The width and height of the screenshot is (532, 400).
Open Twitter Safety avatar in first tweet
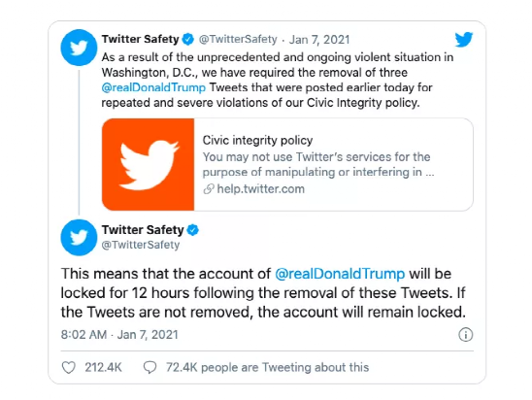pyautogui.click(x=79, y=48)
